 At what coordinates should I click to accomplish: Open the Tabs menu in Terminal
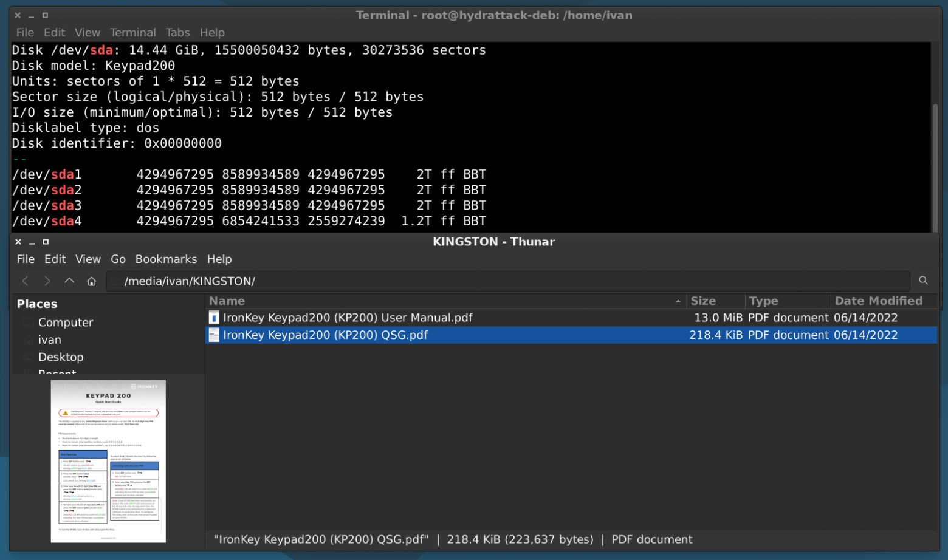[177, 32]
